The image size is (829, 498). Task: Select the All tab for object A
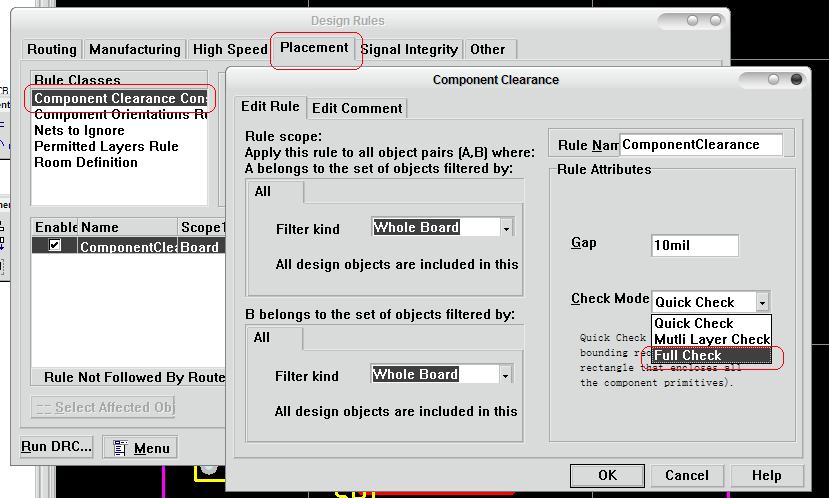[x=275, y=191]
